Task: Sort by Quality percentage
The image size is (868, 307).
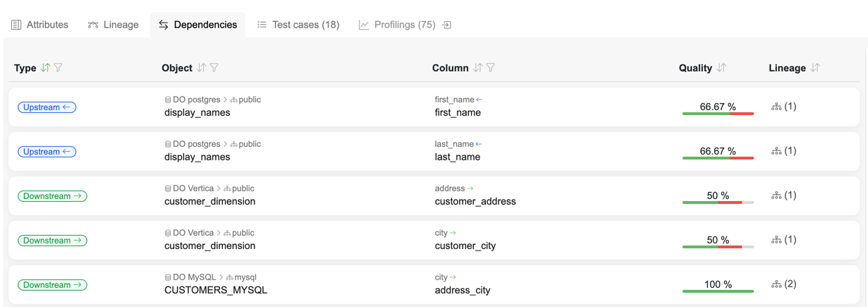Action: pos(721,68)
